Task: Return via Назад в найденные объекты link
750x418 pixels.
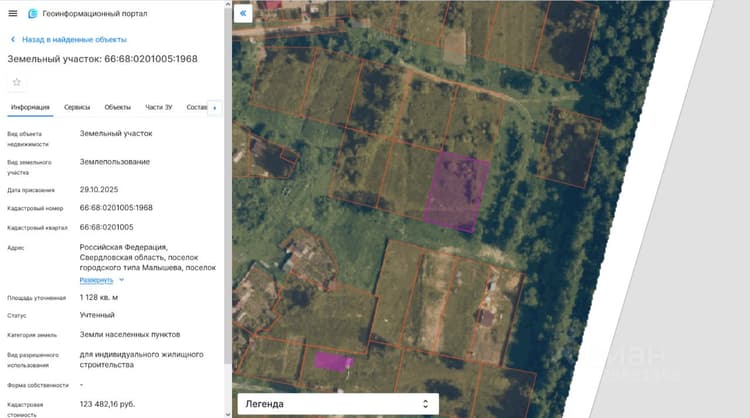Action: [x=74, y=40]
